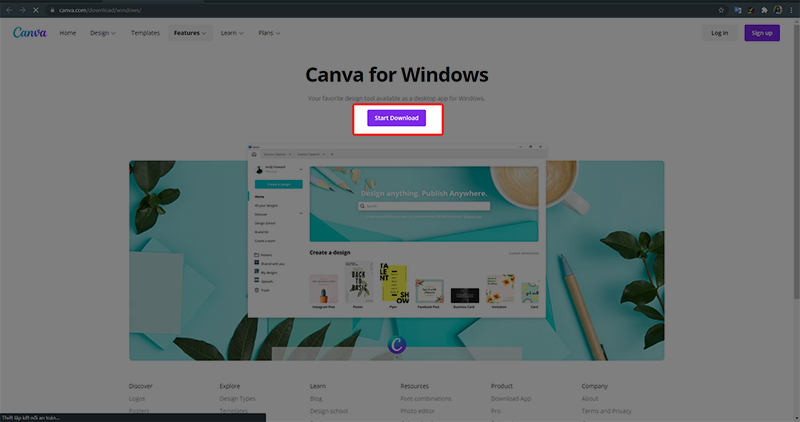The width and height of the screenshot is (800, 422).
Task: Stop page loading with X icon
Action: click(x=36, y=9)
